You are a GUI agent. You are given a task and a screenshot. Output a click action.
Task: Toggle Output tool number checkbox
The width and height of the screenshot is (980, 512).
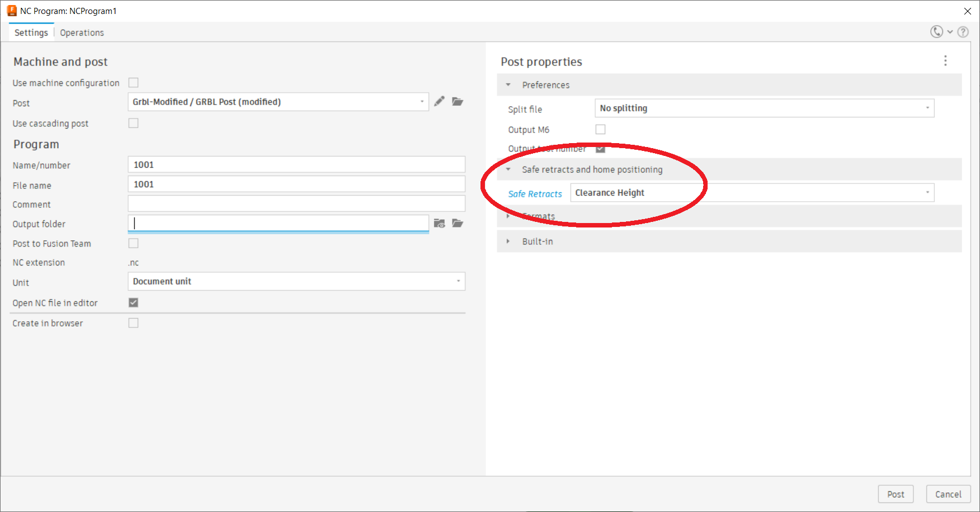(600, 149)
